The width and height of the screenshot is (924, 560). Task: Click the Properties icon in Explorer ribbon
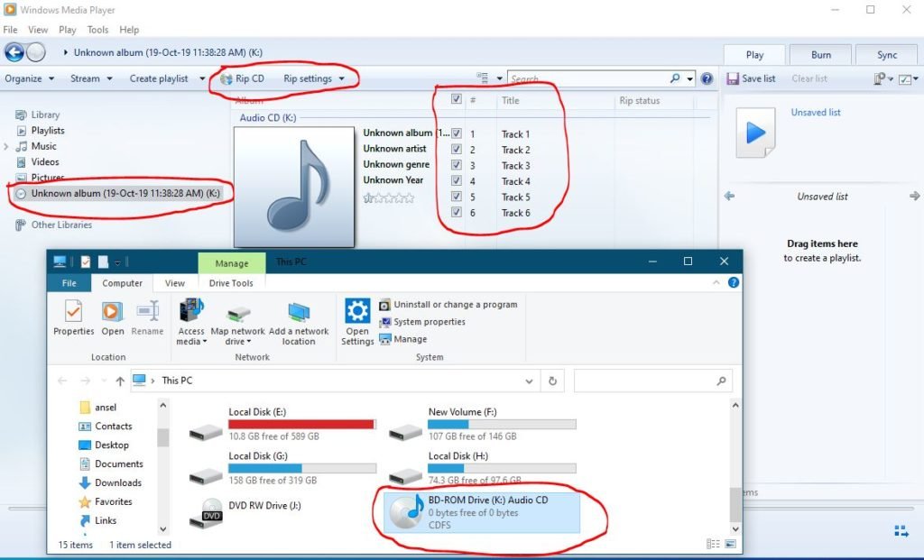tap(74, 317)
